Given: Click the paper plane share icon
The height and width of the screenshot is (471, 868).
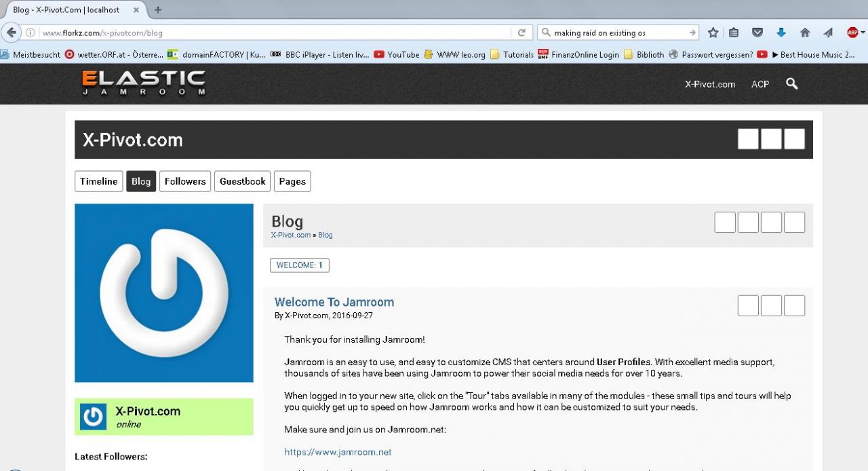Looking at the screenshot, I should coord(828,33).
